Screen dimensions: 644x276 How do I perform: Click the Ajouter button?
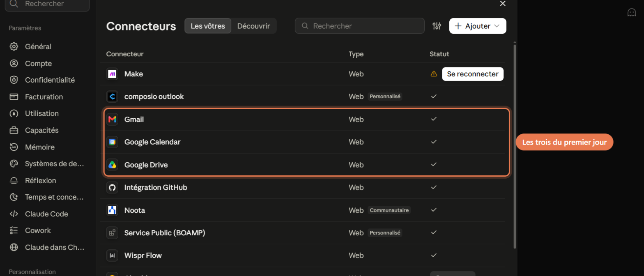tap(478, 26)
